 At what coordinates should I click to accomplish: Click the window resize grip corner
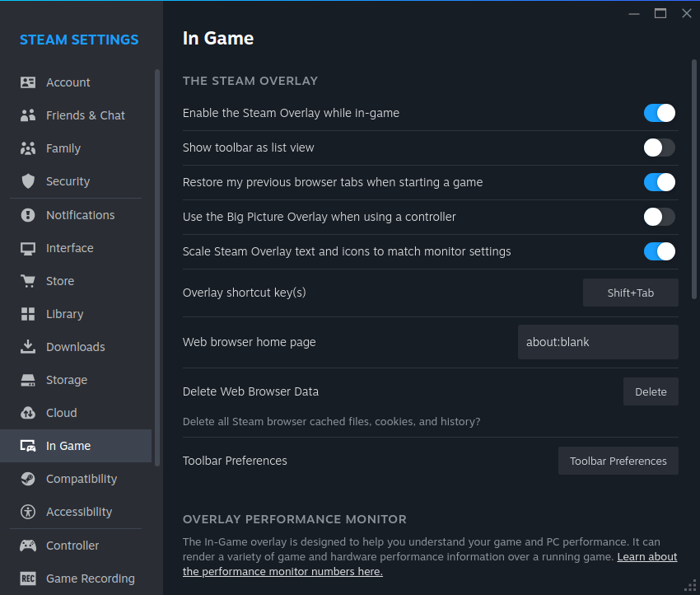tap(690, 586)
